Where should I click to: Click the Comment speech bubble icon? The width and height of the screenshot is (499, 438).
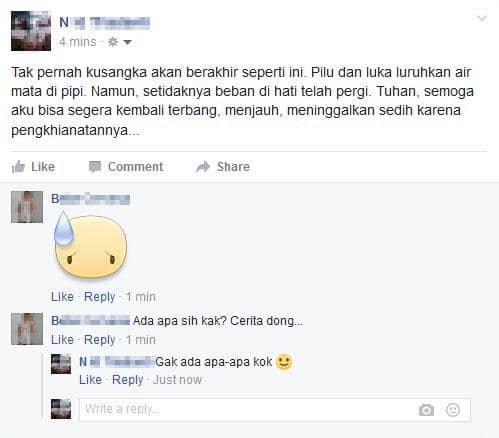coord(95,167)
